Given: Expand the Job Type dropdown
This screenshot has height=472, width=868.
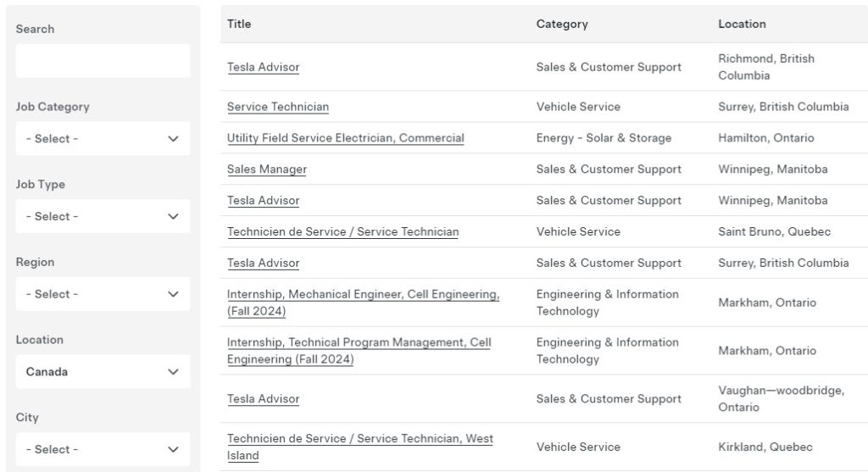Looking at the screenshot, I should 103,217.
